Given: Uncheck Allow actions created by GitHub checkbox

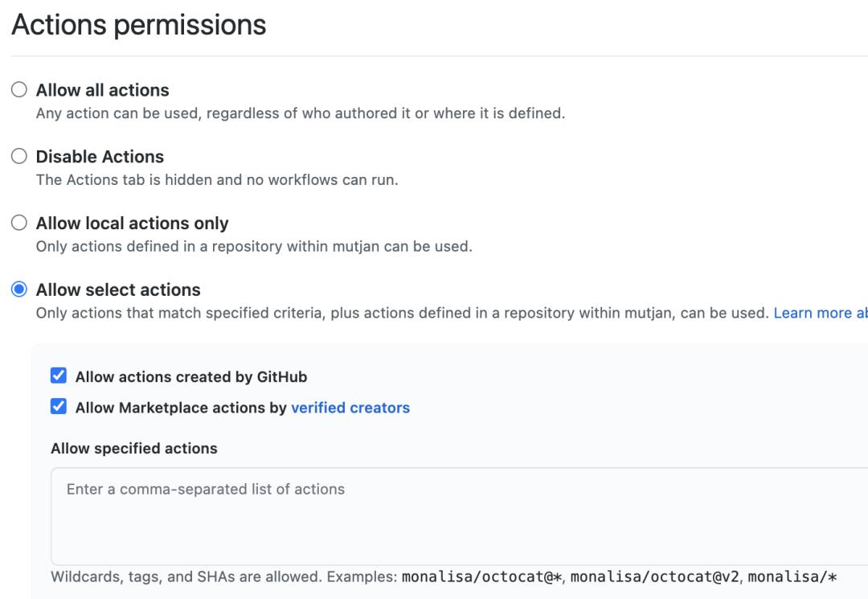Looking at the screenshot, I should (x=59, y=375).
